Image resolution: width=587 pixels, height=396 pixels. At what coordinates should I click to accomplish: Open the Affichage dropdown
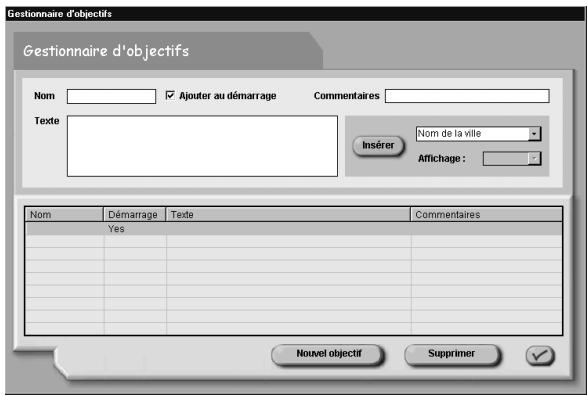pos(512,159)
